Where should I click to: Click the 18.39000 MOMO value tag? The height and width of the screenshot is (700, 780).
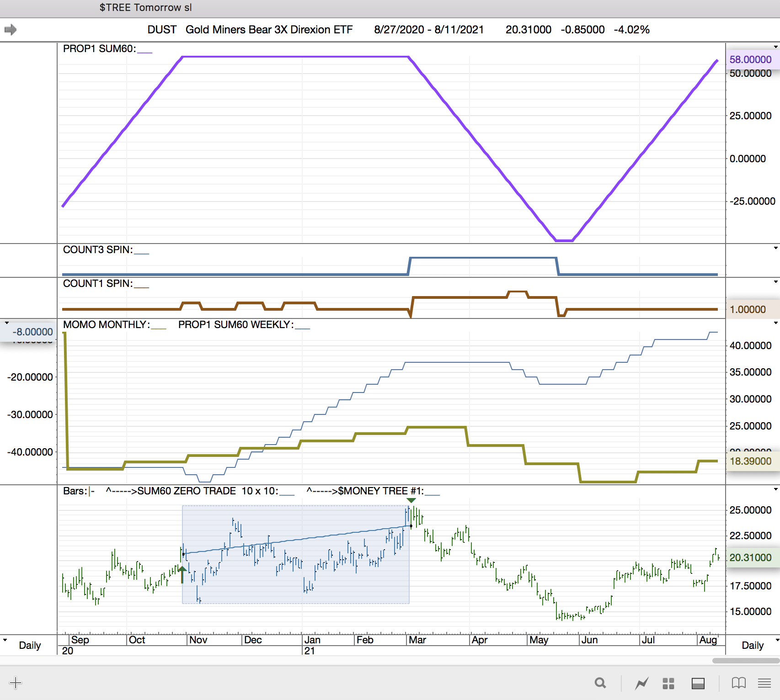pos(753,461)
